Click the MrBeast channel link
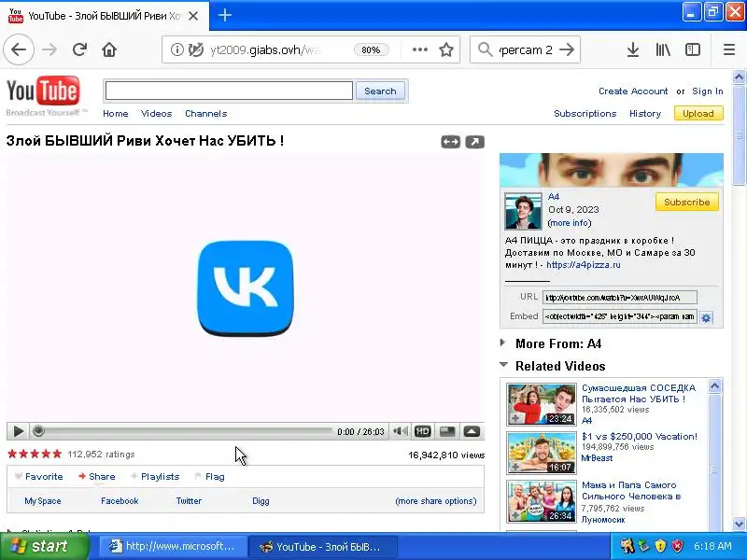Image resolution: width=747 pixels, height=560 pixels. 597,458
